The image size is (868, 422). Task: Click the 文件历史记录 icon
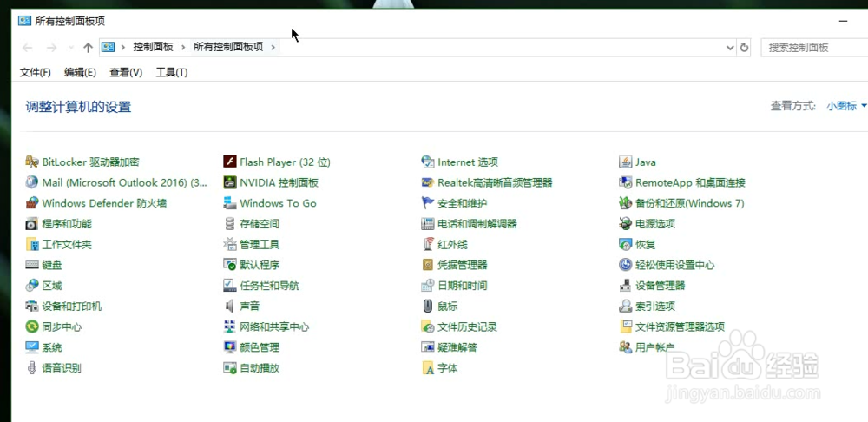pyautogui.click(x=428, y=326)
